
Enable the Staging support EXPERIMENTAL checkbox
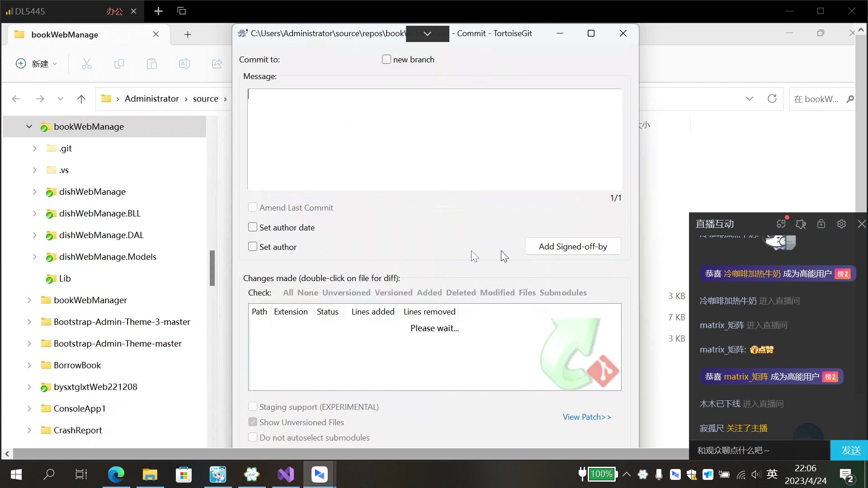253,406
